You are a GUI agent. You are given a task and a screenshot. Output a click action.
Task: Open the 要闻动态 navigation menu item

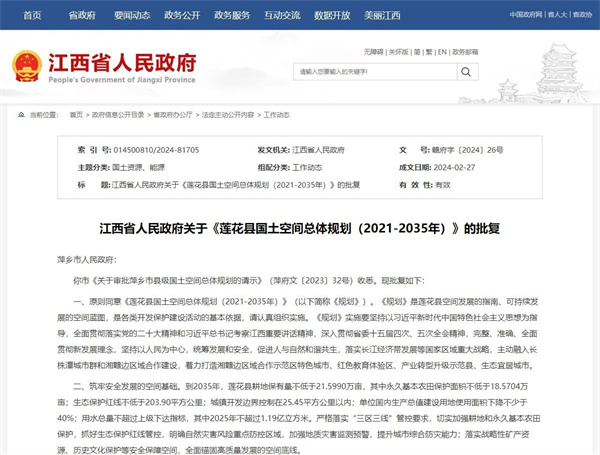click(x=132, y=15)
